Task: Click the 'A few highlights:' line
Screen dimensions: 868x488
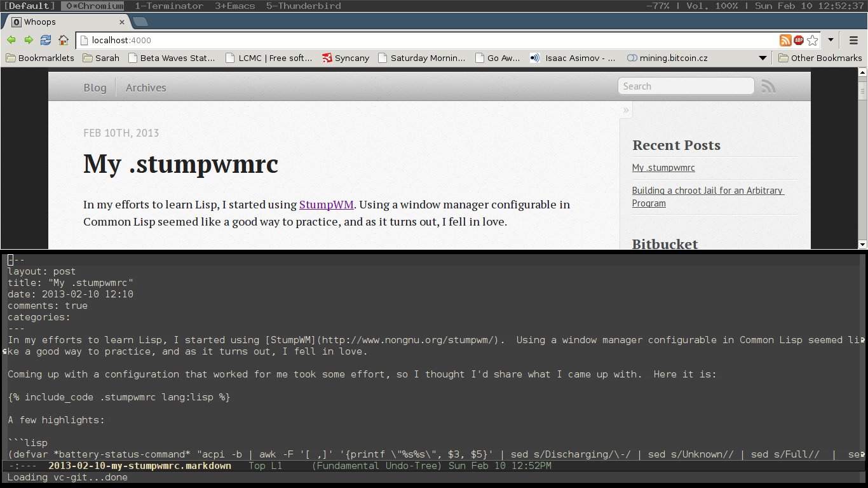Action: [x=56, y=420]
